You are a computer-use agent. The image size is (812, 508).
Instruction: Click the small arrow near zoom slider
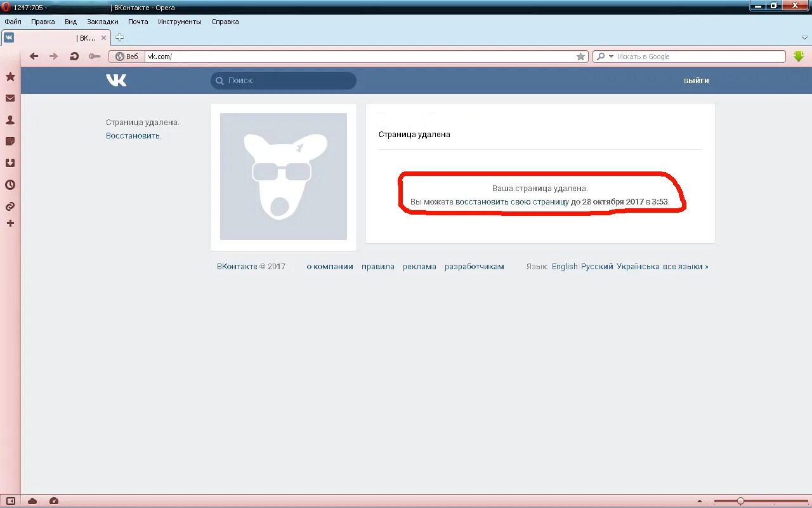[700, 501]
